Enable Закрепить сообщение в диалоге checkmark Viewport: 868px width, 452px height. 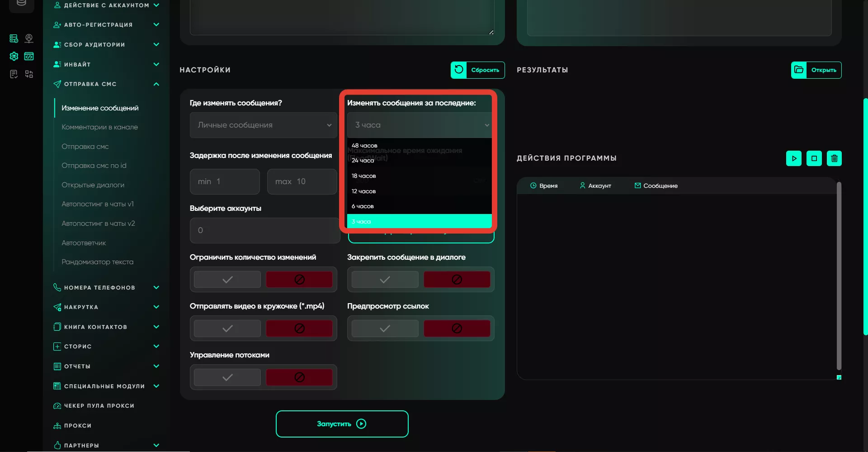[385, 280]
